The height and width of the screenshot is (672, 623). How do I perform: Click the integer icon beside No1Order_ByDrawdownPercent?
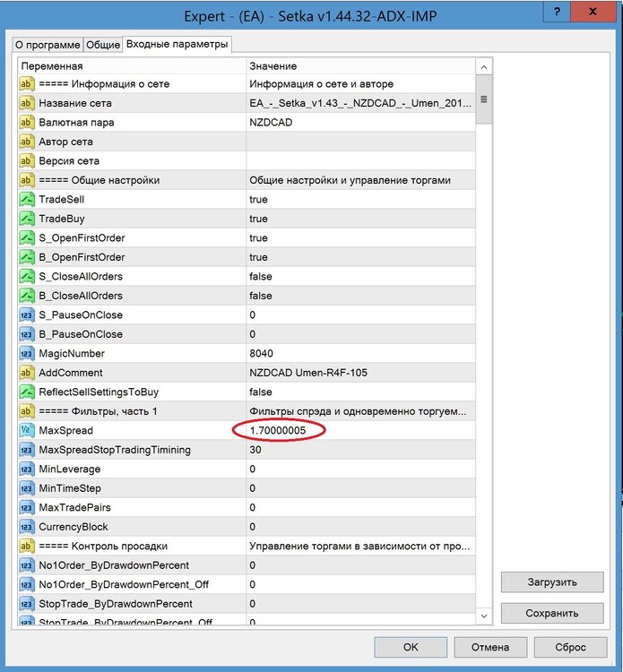click(26, 565)
